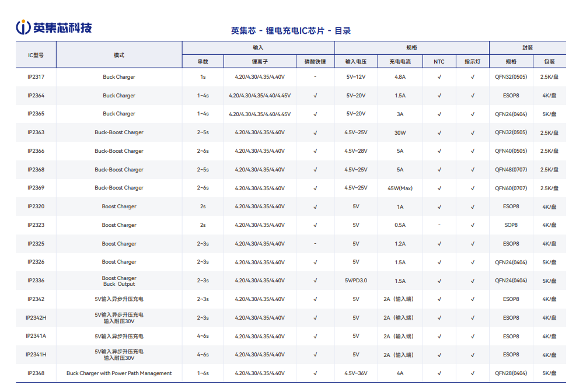Click the '4.8A' charge current cell
This screenshot has height=392, width=583.
(x=400, y=77)
